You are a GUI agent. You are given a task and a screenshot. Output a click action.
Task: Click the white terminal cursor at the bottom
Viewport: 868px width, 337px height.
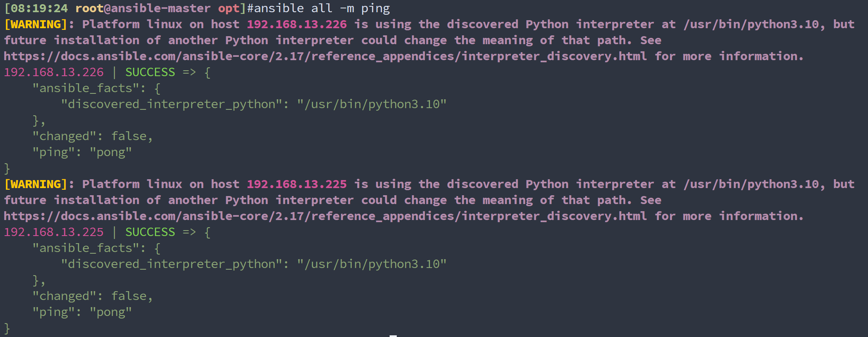393,335
